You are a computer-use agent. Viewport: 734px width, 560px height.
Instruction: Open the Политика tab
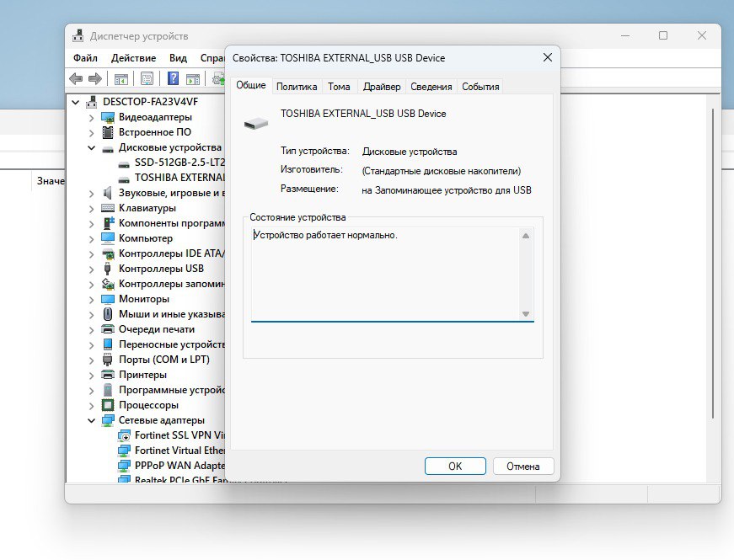[297, 87]
